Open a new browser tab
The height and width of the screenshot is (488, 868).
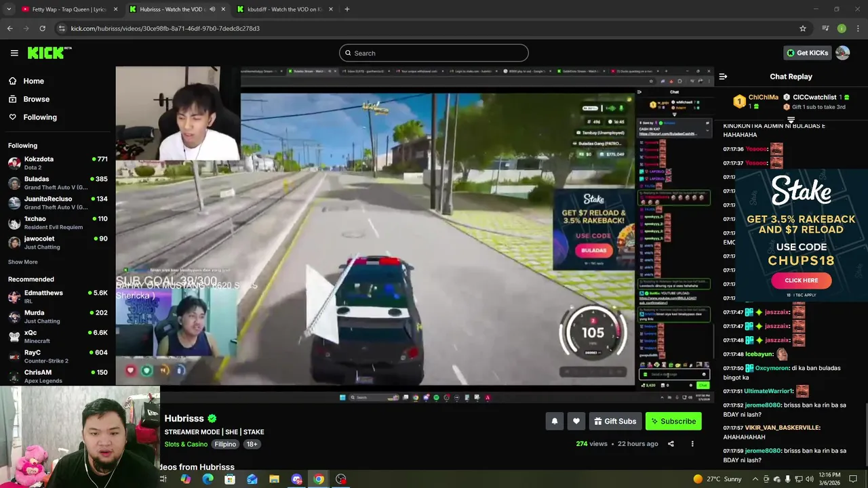[347, 9]
